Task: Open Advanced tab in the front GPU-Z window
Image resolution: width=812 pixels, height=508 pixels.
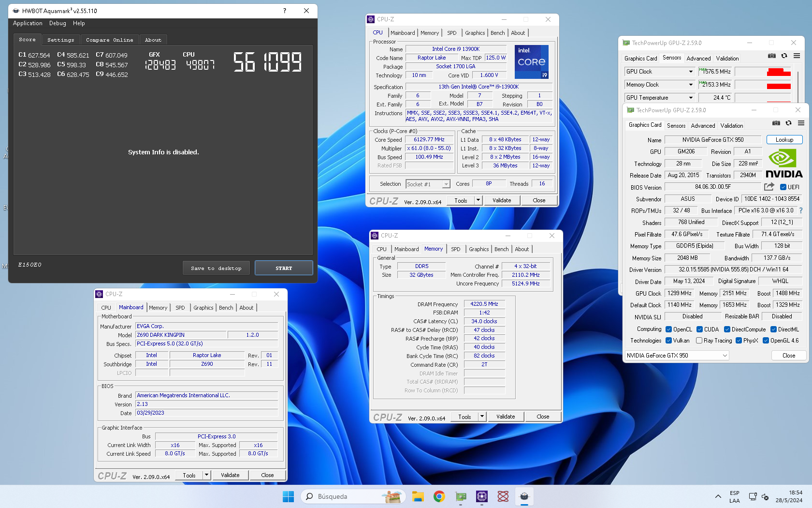Action: [703, 126]
